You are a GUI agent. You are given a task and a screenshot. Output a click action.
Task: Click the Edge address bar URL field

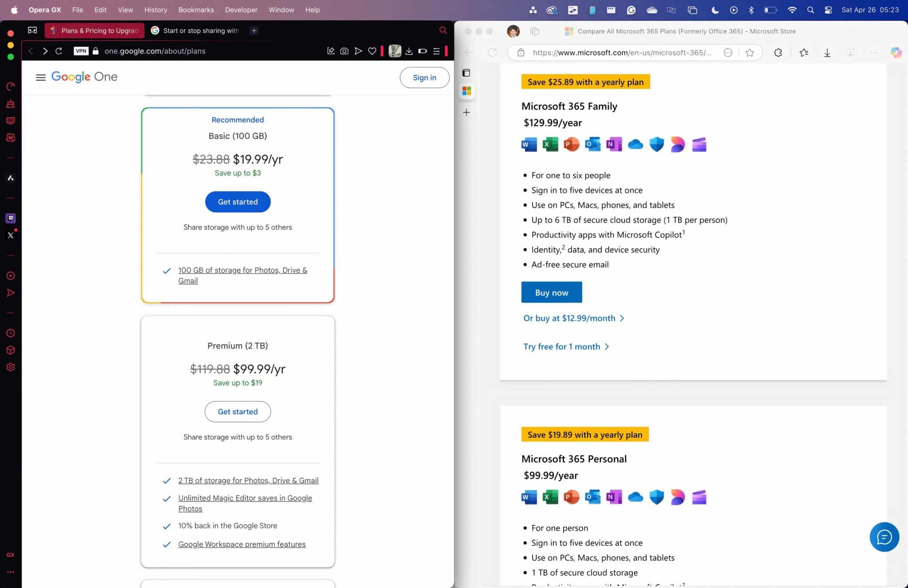pos(621,52)
